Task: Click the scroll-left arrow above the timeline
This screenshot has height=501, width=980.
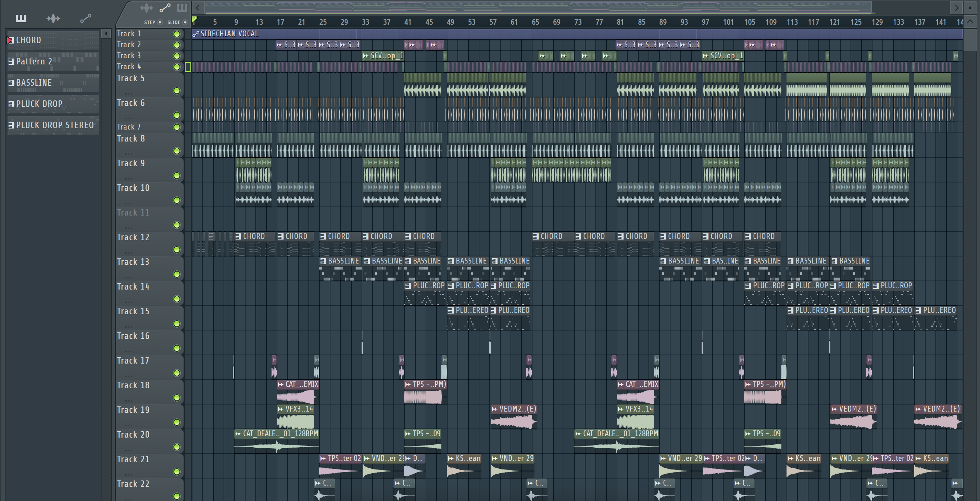Action: (x=198, y=8)
